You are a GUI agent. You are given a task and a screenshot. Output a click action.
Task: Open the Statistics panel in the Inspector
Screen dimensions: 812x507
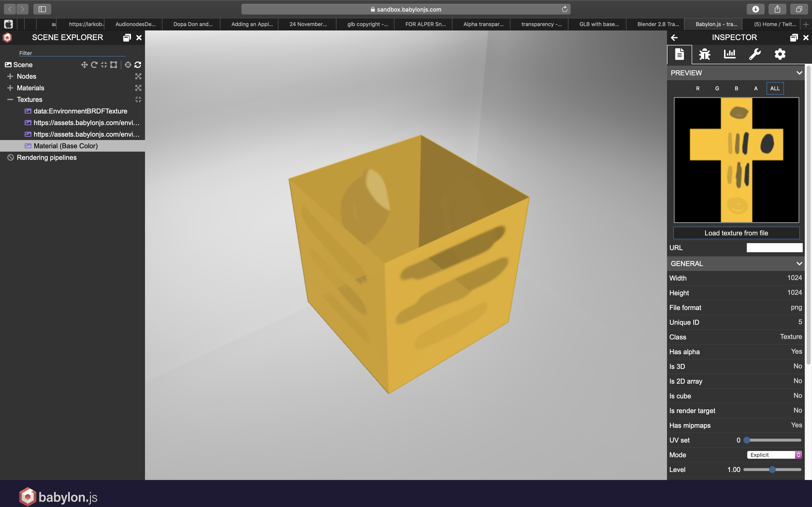[730, 54]
